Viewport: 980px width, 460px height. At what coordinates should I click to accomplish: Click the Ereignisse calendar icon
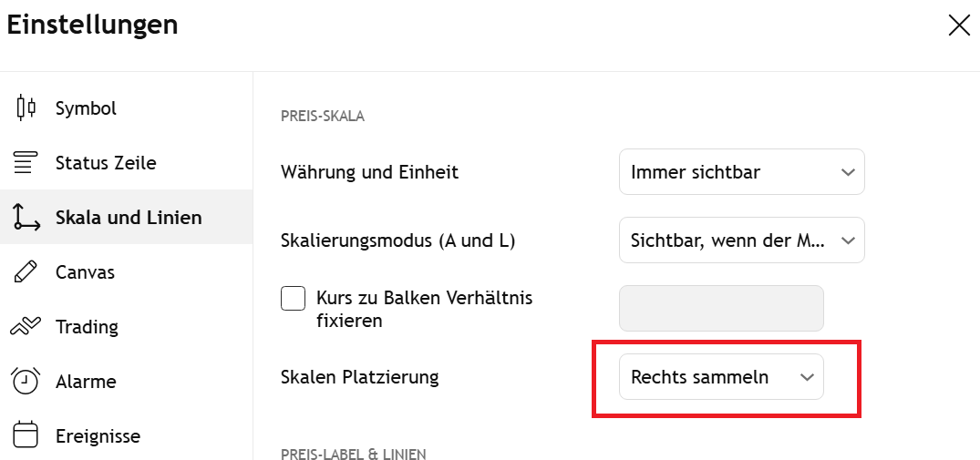click(26, 435)
